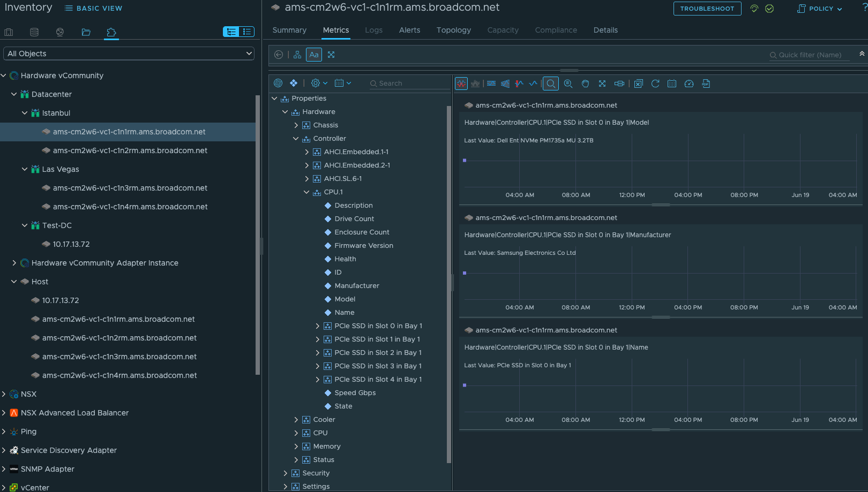Viewport: 868px width, 492px height.
Task: Open the Details tab
Action: pos(605,30)
